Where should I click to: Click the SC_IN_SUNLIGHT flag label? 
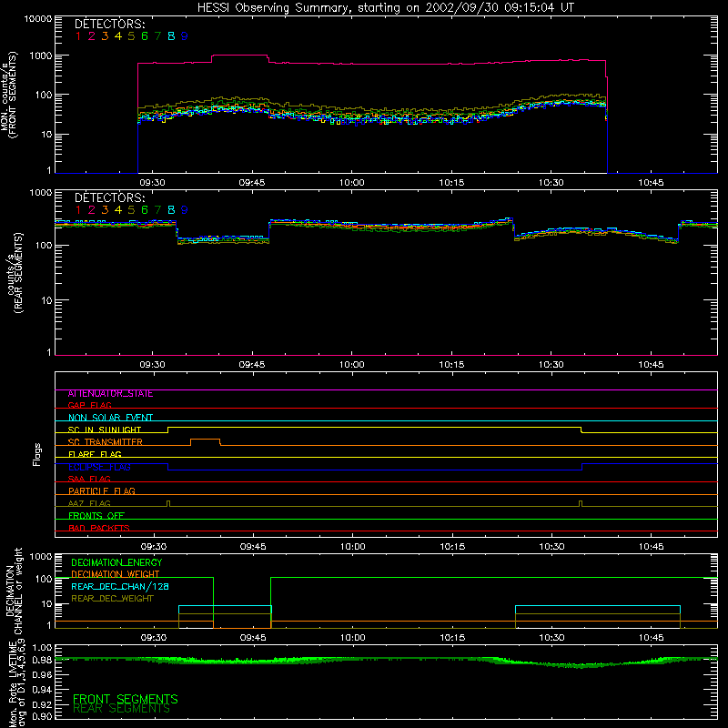click(105, 430)
